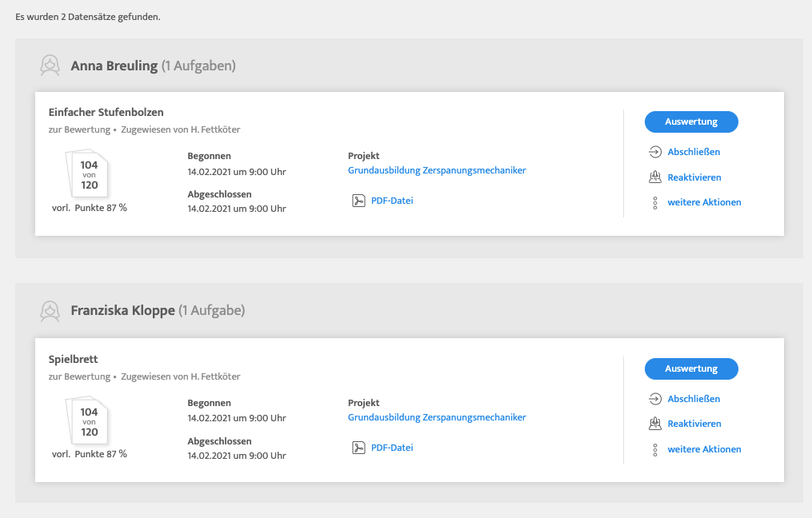Click Reaktivieren icon for Einfacher Stufenbolzen
Viewport: 812px width, 518px height.
[x=655, y=177]
